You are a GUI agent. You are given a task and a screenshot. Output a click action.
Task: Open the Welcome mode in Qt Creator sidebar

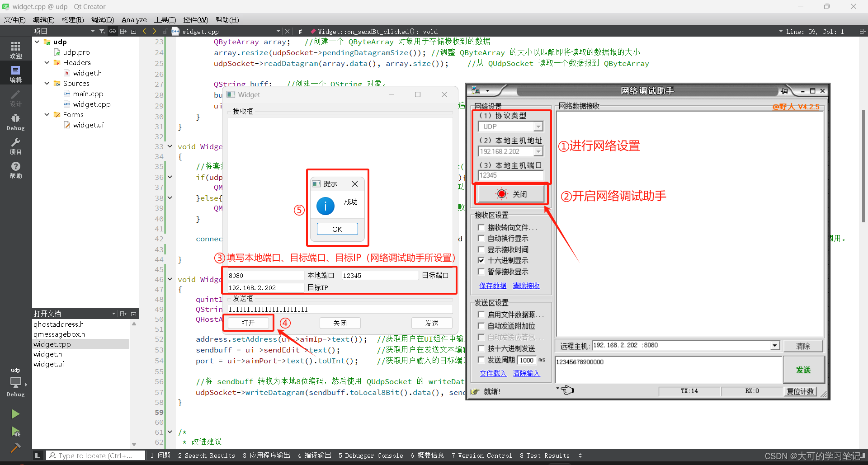[15, 50]
